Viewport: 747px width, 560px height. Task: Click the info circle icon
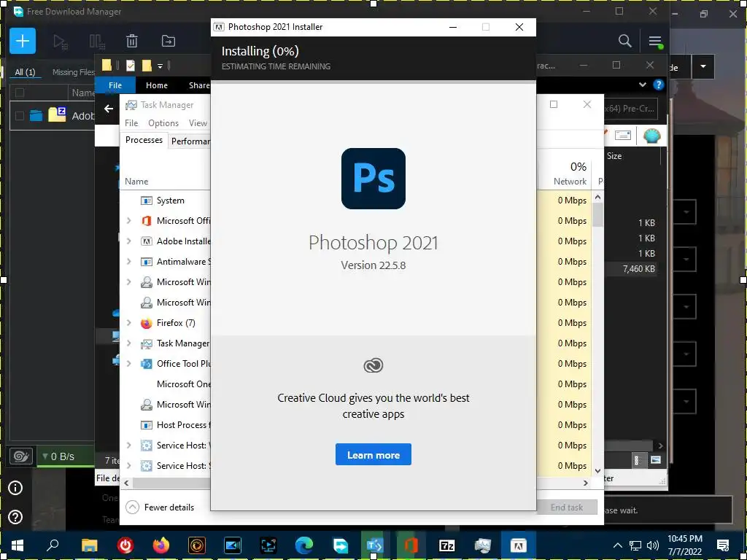[15, 488]
